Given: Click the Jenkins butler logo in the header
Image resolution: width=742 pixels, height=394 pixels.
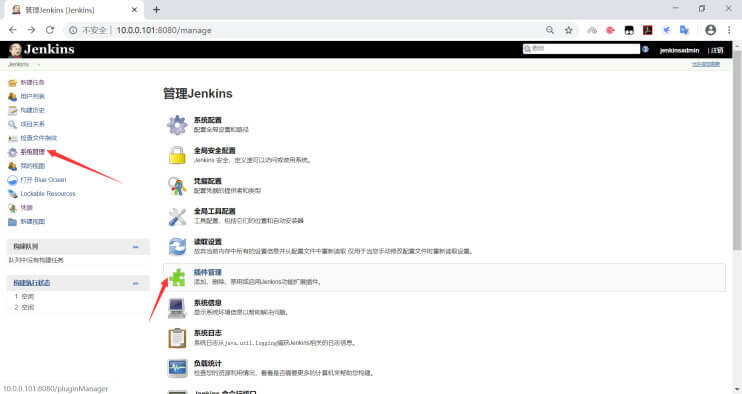Looking at the screenshot, I should coord(15,50).
